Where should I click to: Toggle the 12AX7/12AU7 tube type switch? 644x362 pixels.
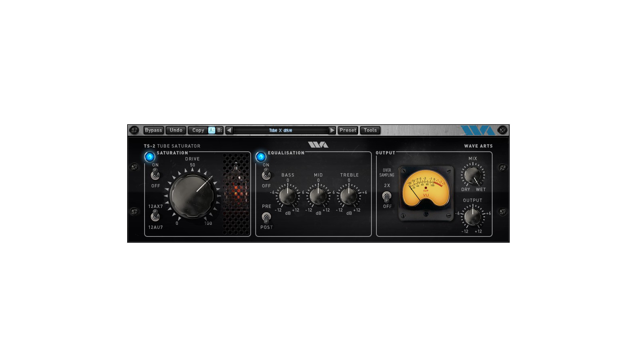(155, 216)
